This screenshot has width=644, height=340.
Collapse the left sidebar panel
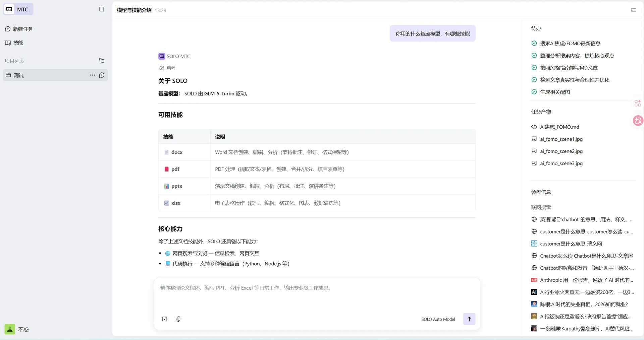(x=102, y=9)
